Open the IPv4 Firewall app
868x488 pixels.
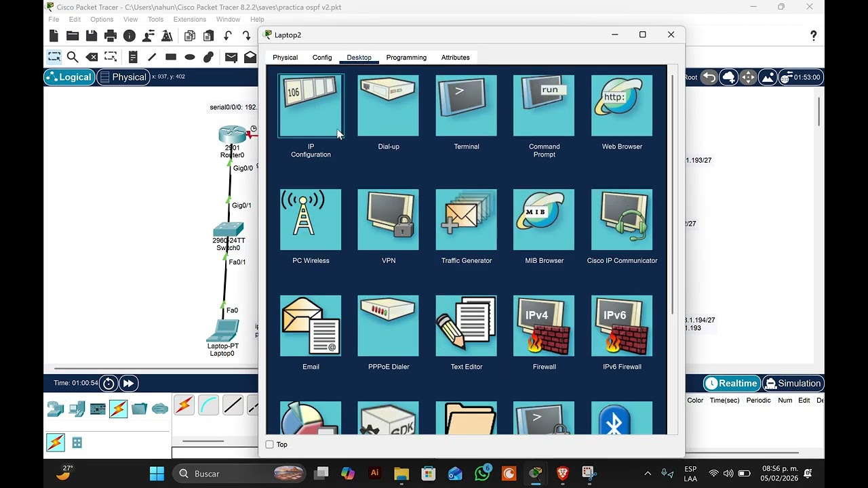click(544, 326)
